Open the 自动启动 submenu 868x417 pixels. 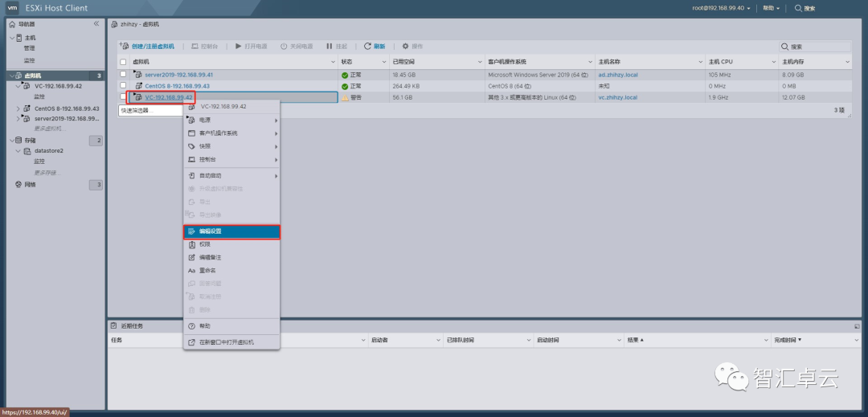[231, 175]
